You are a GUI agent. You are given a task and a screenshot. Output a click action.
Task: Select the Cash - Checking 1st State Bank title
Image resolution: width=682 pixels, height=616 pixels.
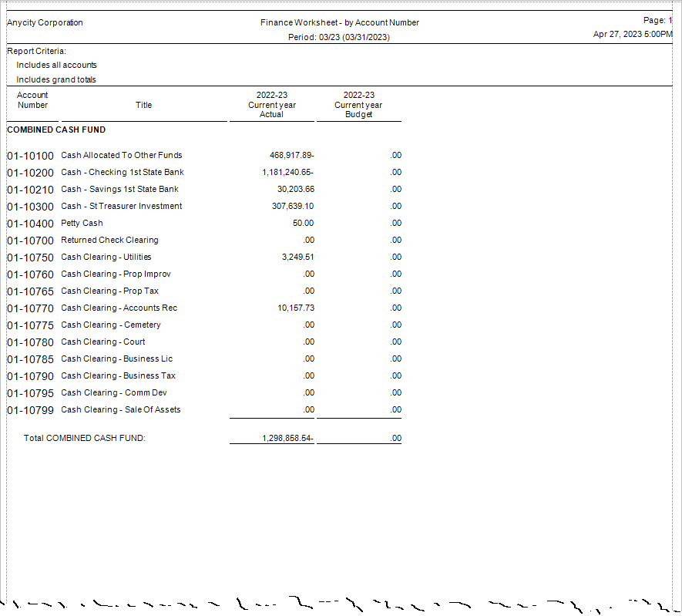pos(122,172)
